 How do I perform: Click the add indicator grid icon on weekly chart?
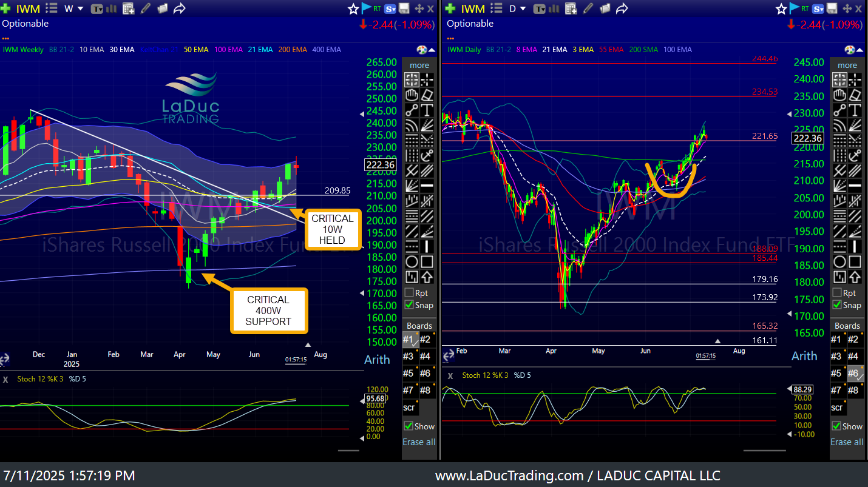click(128, 8)
